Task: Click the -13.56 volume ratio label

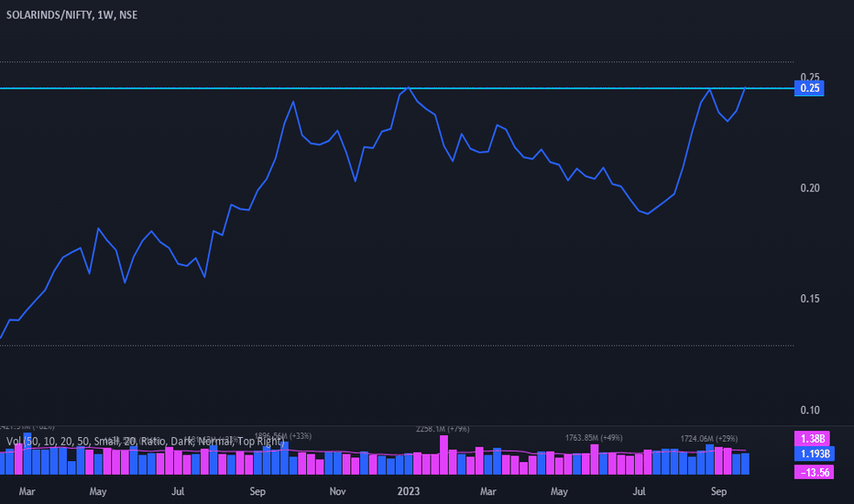Action: 814,473
